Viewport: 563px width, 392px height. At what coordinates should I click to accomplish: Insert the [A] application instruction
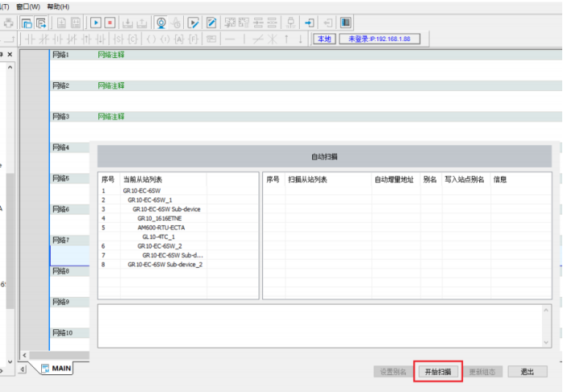(x=179, y=39)
